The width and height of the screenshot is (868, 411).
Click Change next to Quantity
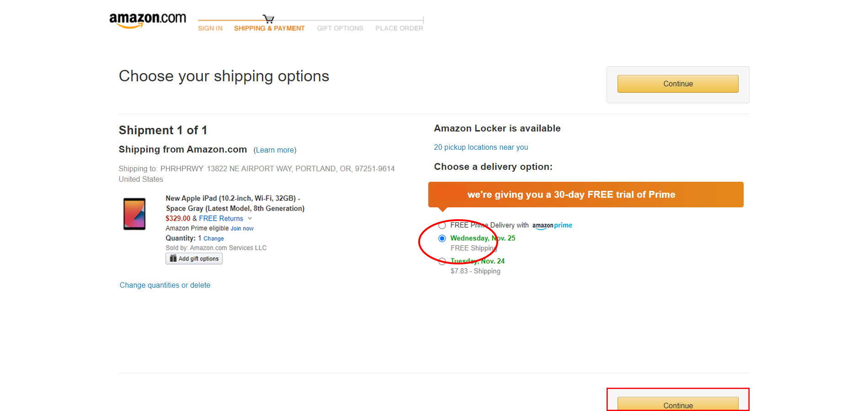pyautogui.click(x=214, y=239)
